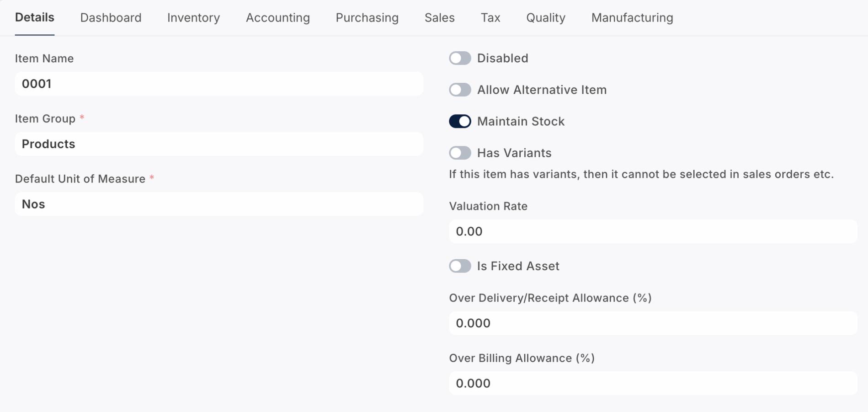
Task: Click the Over Delivery/Receipt Allowance (%) label
Action: click(550, 298)
